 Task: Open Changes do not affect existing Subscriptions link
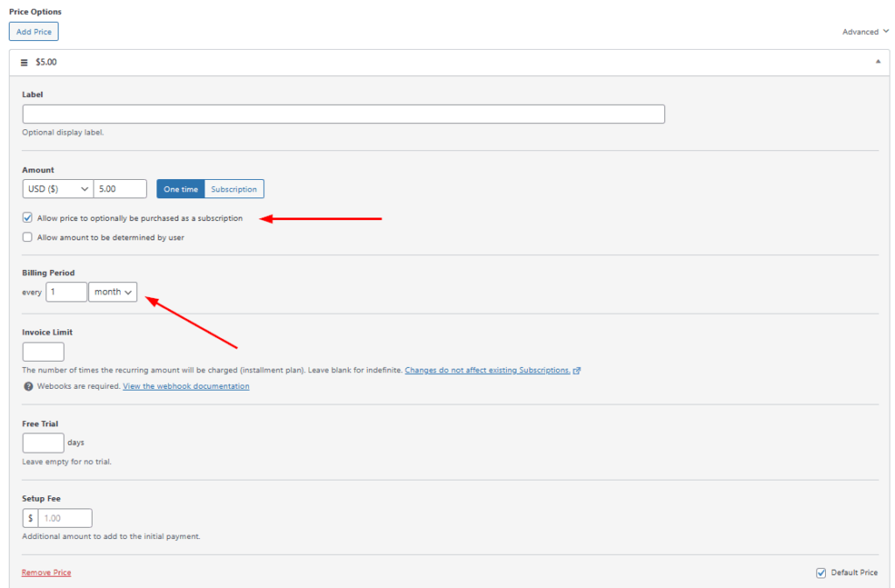tap(487, 370)
